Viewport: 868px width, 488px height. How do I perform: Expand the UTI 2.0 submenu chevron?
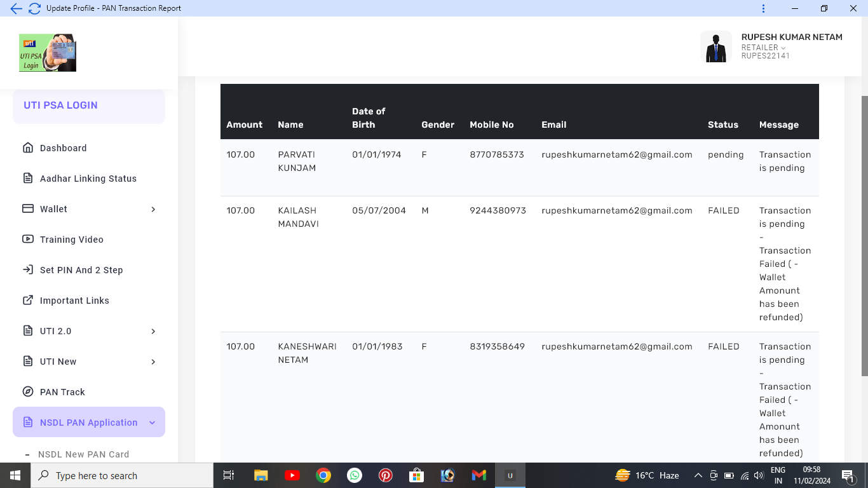point(153,331)
